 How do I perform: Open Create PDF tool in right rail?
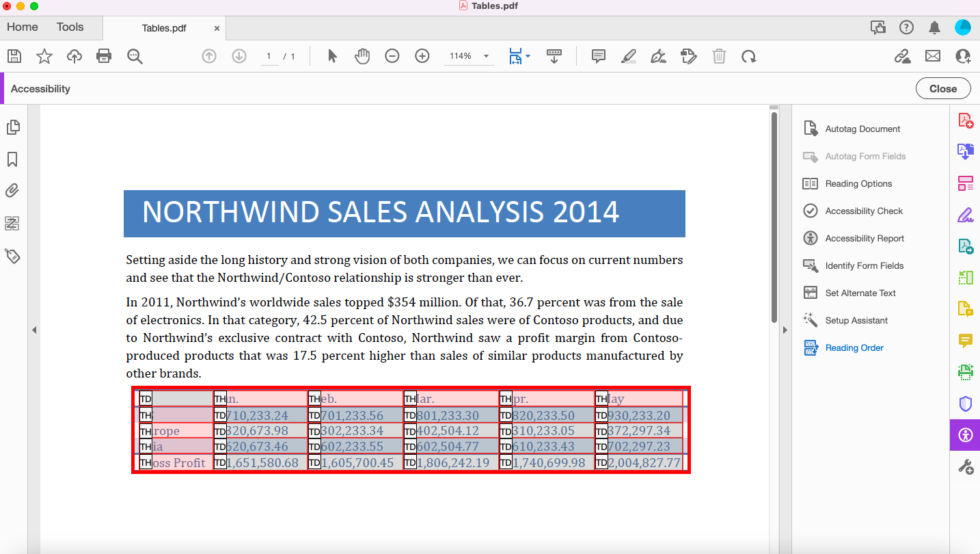[966, 120]
